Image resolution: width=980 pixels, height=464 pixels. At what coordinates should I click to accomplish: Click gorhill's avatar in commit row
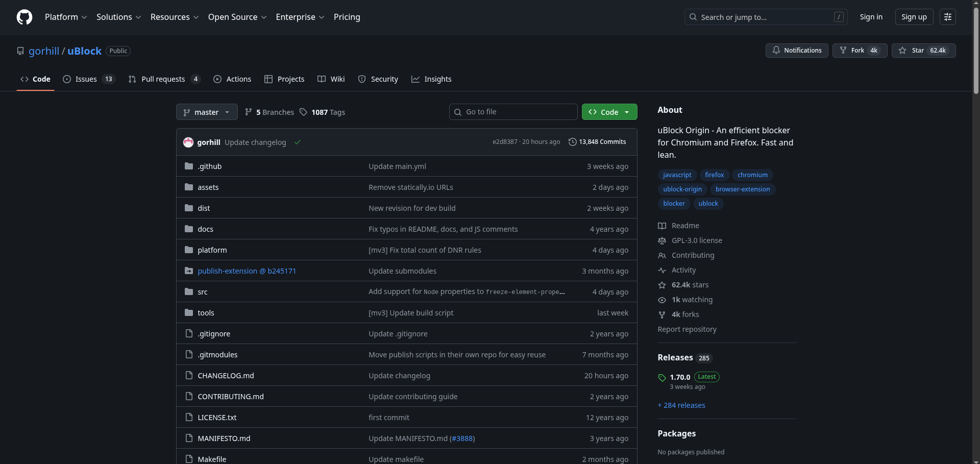pos(188,142)
